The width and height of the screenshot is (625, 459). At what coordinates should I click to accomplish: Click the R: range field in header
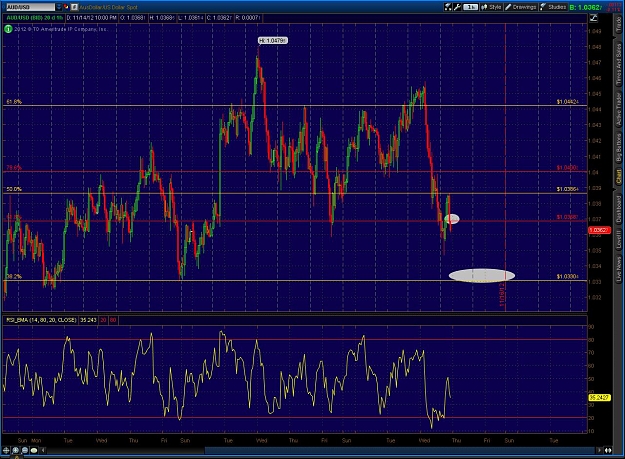point(248,18)
